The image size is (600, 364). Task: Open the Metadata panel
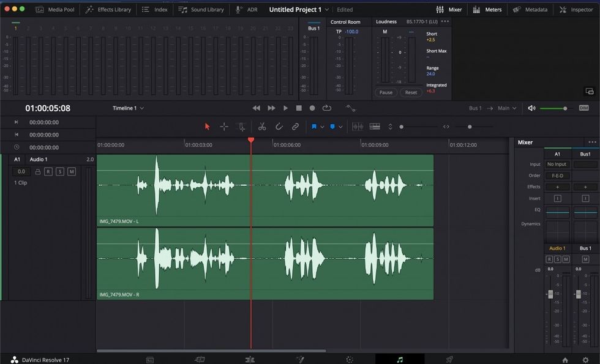530,10
